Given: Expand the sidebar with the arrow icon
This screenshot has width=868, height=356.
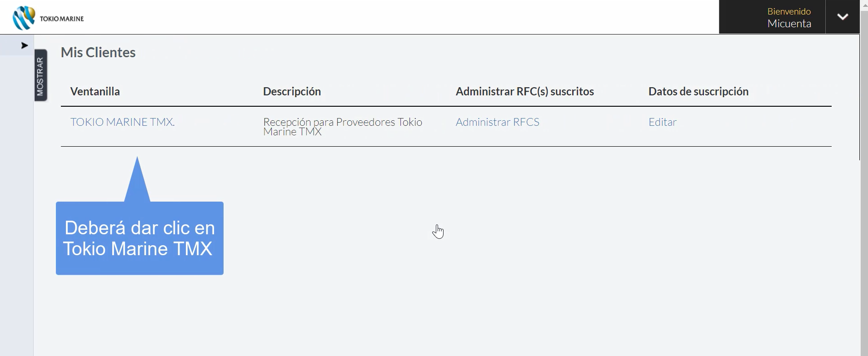Looking at the screenshot, I should pos(25,45).
